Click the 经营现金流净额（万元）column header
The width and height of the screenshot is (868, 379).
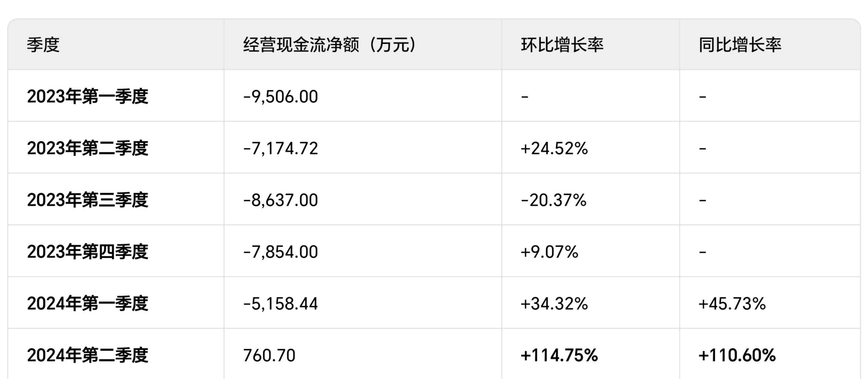pyautogui.click(x=330, y=45)
